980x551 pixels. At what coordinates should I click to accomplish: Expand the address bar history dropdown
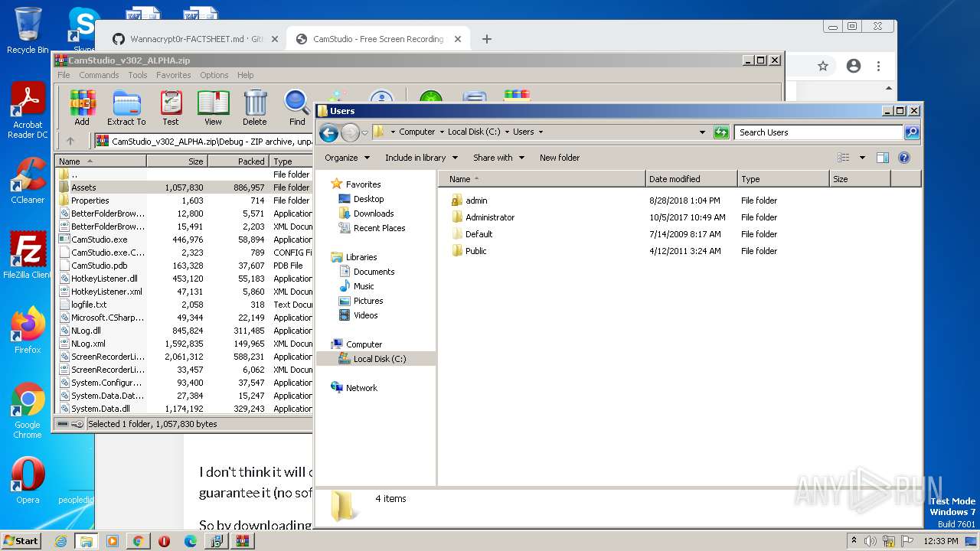tap(702, 132)
